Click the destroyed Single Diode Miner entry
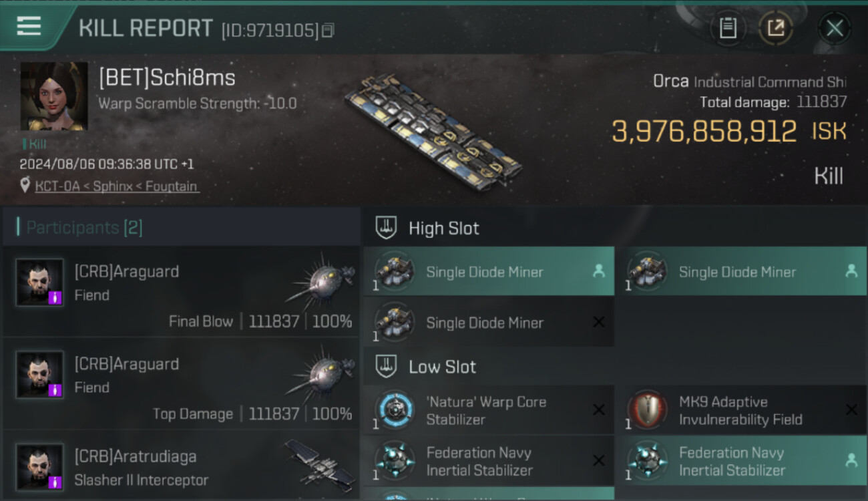Image resolution: width=868 pixels, height=501 pixels. 488,323
